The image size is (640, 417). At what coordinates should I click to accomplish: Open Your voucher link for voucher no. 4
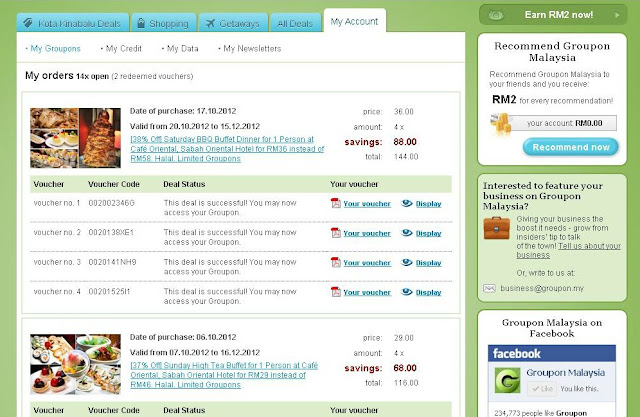coord(367,292)
